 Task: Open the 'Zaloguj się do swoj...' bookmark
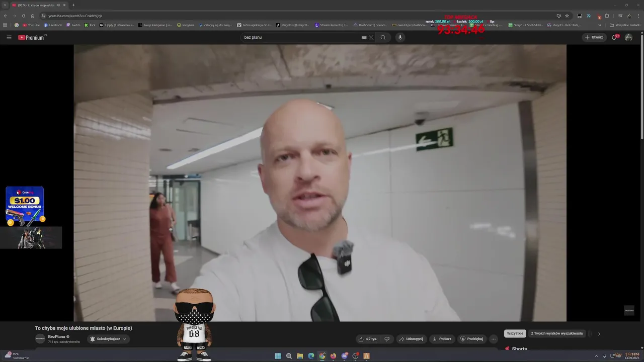pos(215,25)
